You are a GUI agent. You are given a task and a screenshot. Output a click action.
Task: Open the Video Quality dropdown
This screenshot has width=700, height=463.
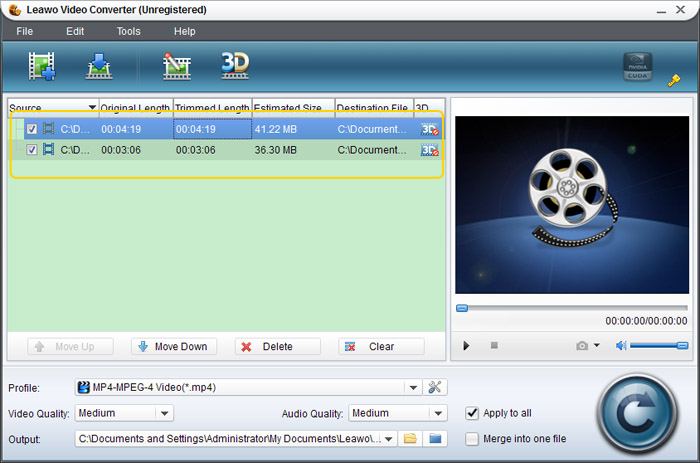(x=164, y=413)
